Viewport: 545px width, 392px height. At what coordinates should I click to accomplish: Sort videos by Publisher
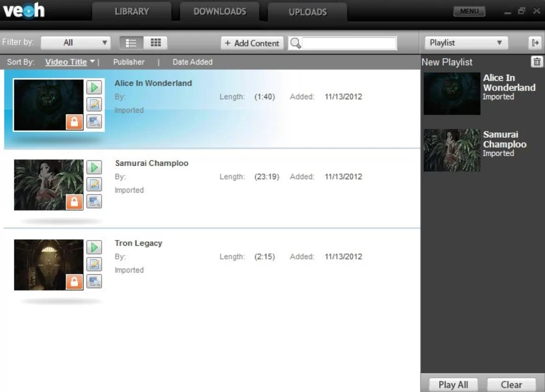point(129,62)
